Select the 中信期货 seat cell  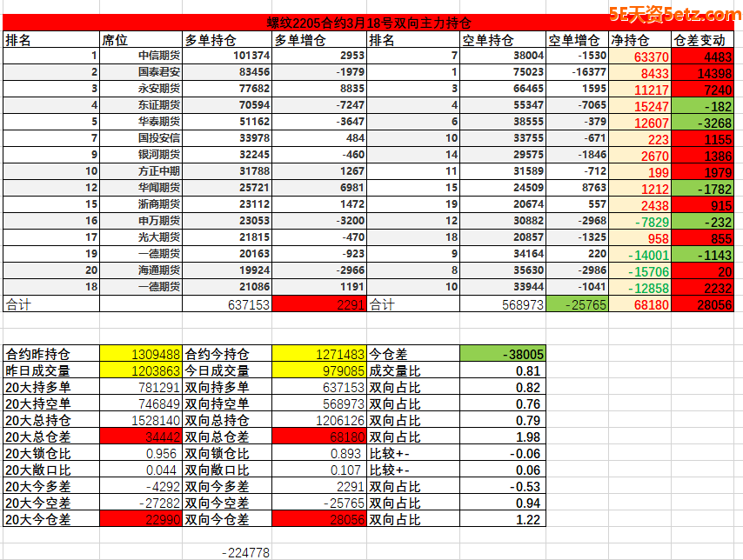click(159, 57)
